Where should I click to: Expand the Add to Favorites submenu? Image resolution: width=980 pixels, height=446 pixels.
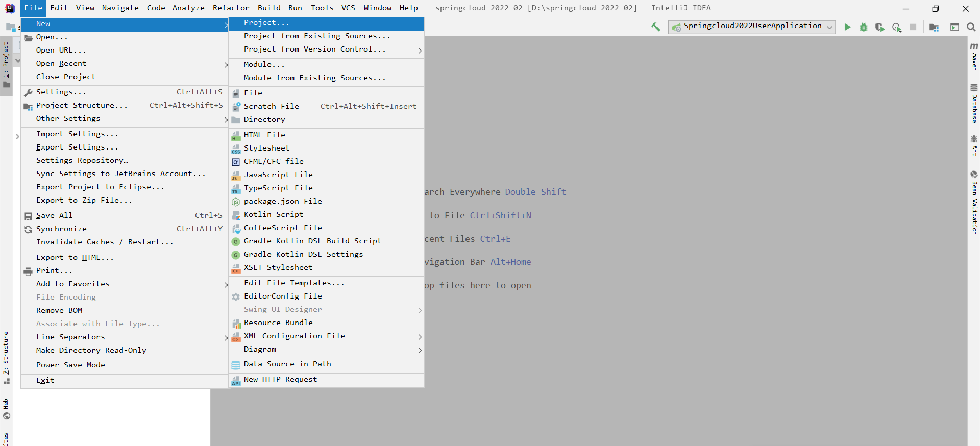coord(125,284)
